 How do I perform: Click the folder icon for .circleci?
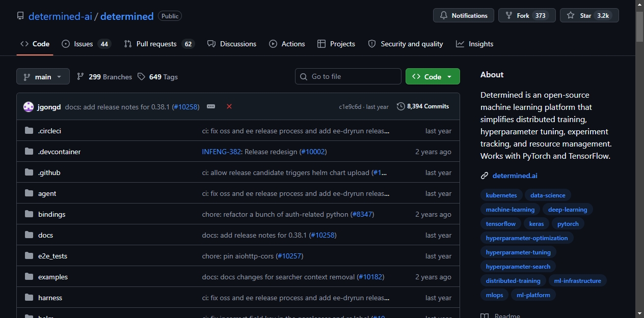(29, 131)
